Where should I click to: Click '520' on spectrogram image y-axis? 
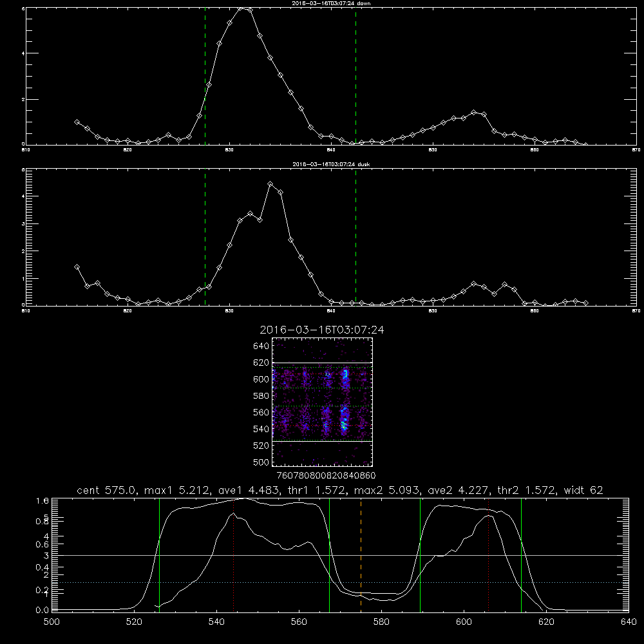[x=261, y=446]
